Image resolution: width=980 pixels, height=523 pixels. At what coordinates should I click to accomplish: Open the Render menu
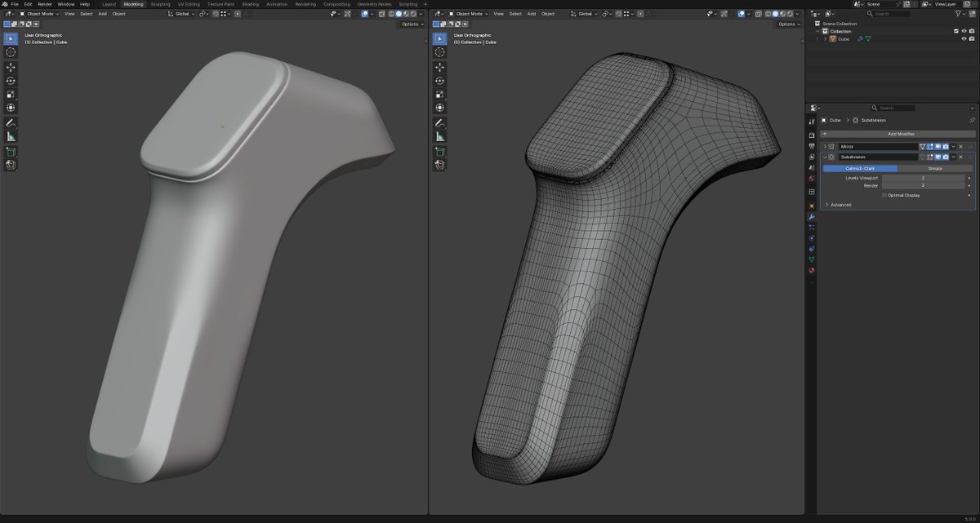[x=45, y=4]
